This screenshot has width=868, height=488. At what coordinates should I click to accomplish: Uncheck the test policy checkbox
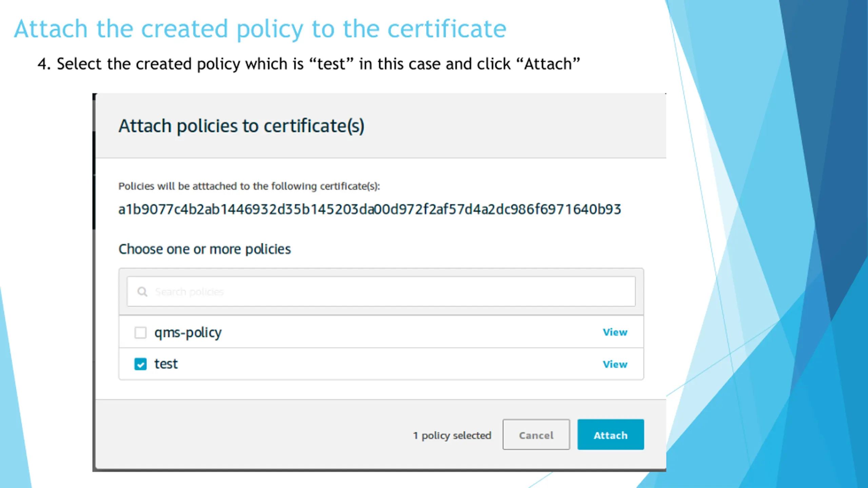tap(140, 364)
